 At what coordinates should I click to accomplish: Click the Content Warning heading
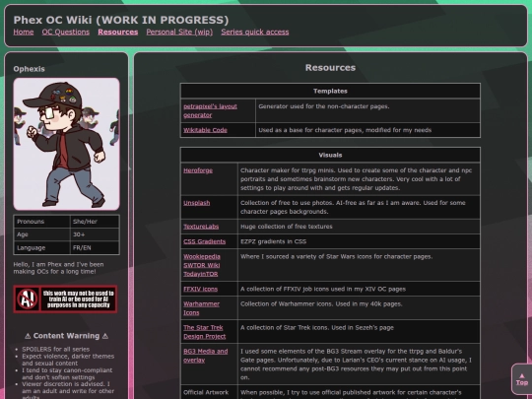tap(67, 336)
